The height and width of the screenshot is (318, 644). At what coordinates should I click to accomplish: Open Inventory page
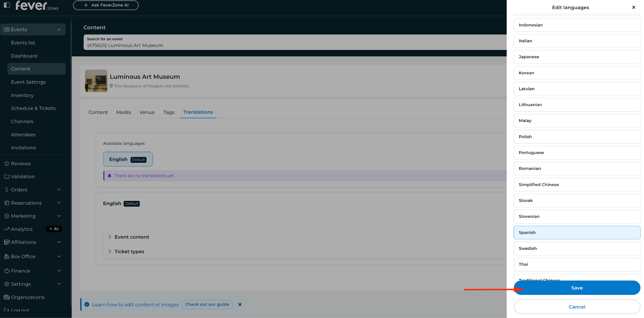click(x=22, y=95)
